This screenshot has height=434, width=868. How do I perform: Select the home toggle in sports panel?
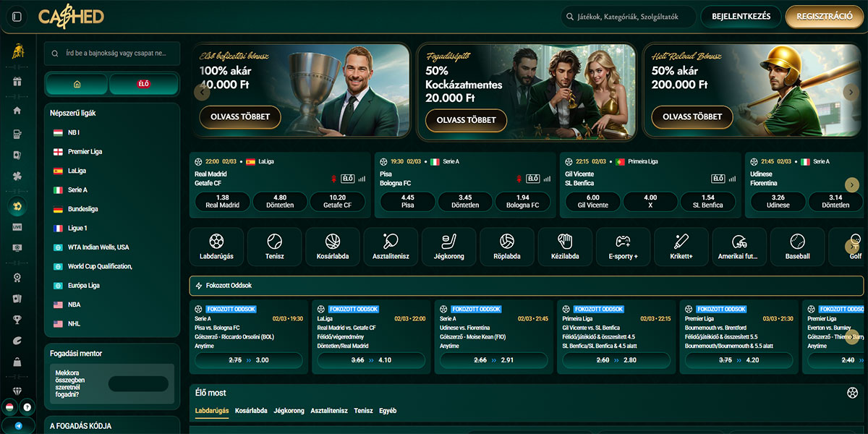(77, 84)
